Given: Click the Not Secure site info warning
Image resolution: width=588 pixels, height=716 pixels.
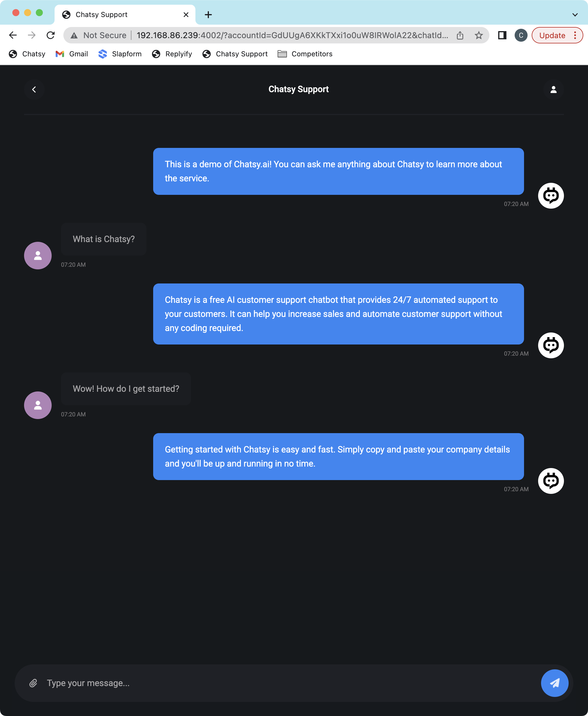Looking at the screenshot, I should tap(99, 35).
